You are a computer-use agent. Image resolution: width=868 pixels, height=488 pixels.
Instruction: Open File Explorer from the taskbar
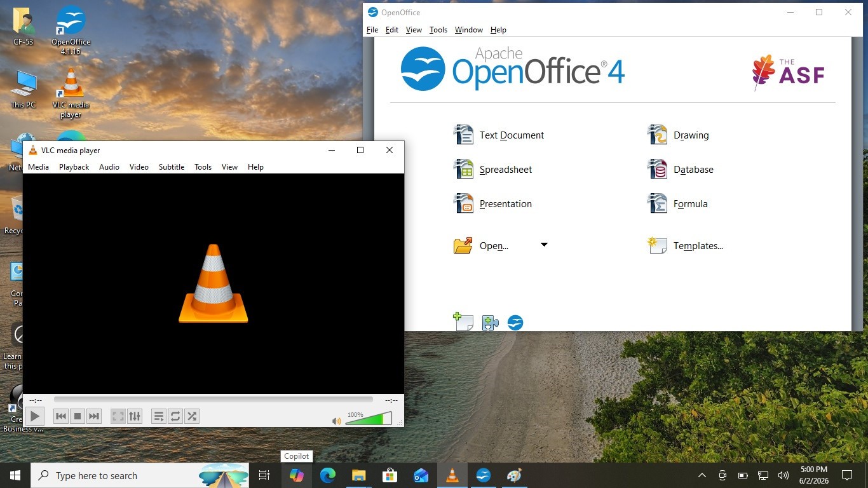[x=359, y=475]
